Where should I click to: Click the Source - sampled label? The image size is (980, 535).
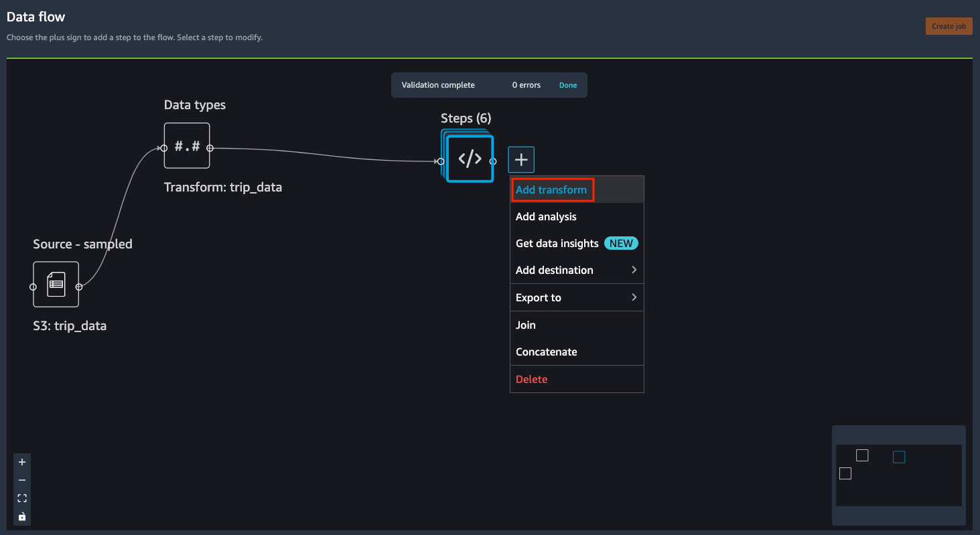click(83, 244)
